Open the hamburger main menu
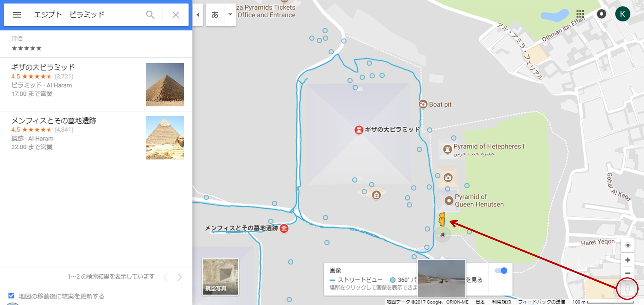 pyautogui.click(x=17, y=15)
